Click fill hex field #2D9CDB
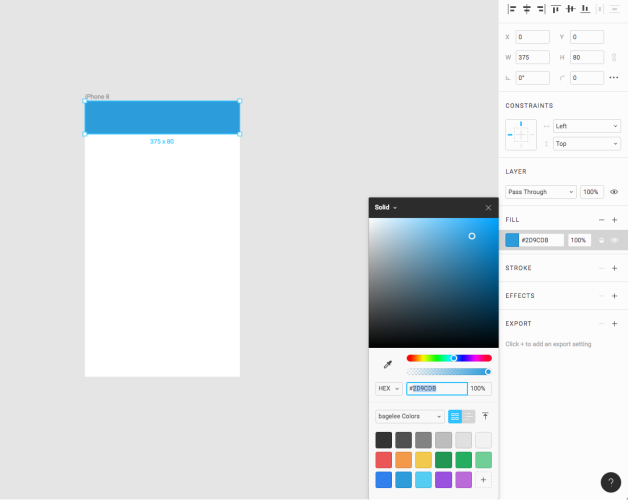Image resolution: width=628 pixels, height=500 pixels. (x=541, y=240)
